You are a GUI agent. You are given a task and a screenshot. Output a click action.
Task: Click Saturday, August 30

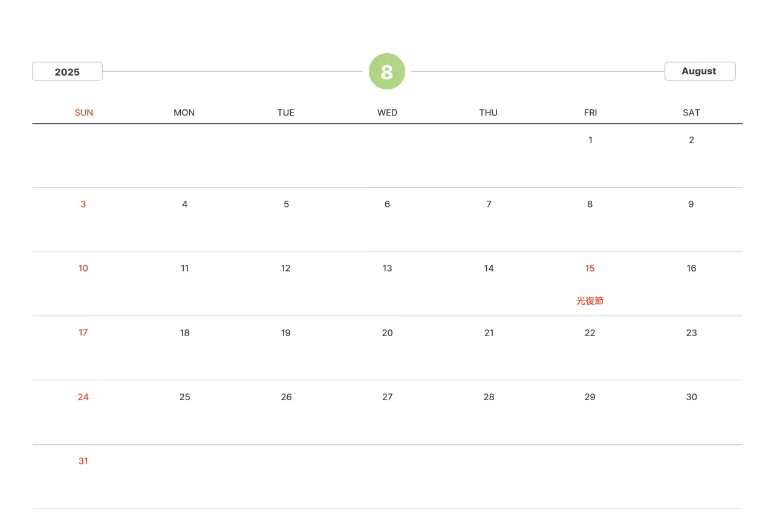pos(691,397)
